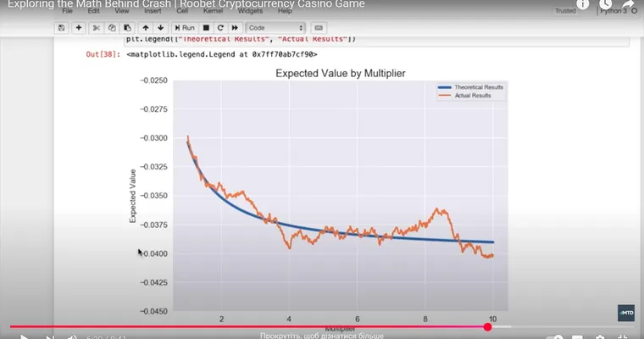Viewport: 644px width, 339px height.
Task: Restart the kernel with the circular arrow
Action: click(220, 28)
